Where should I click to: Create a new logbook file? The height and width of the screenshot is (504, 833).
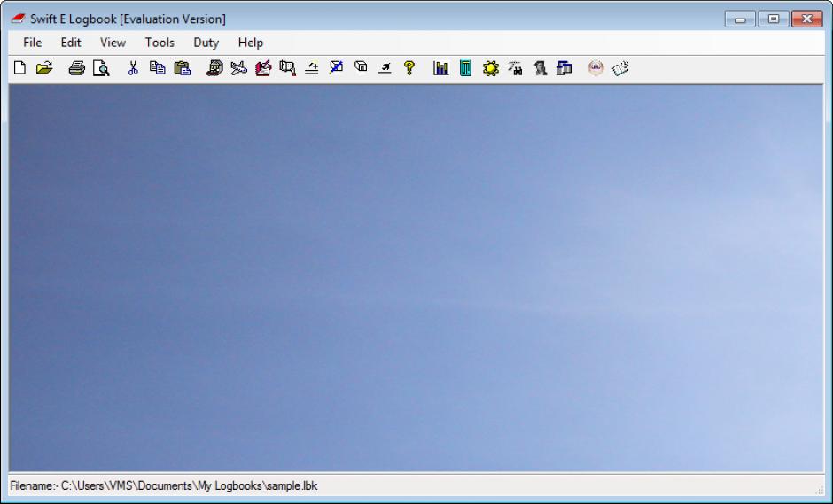pos(19,68)
